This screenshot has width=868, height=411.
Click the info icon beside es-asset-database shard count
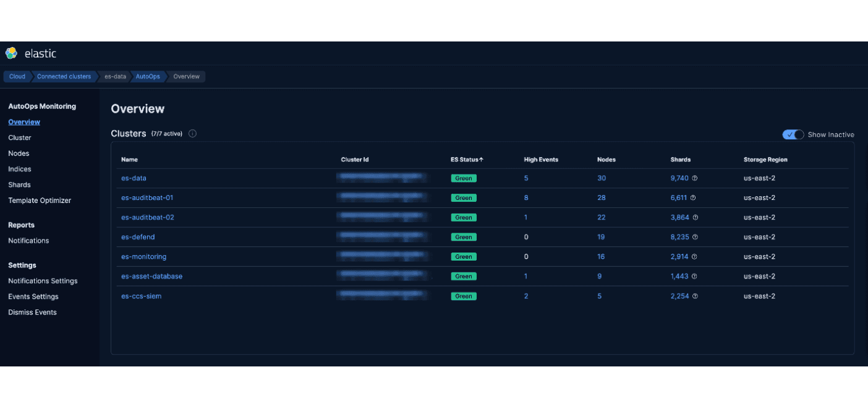point(693,276)
